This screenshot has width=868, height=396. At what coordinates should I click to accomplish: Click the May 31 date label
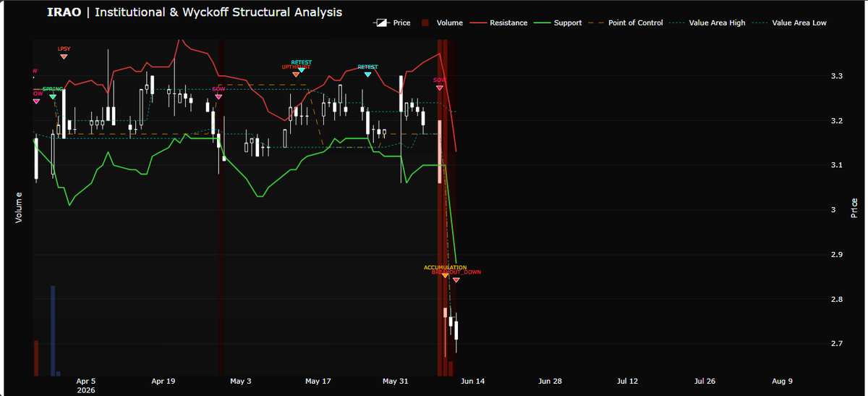(x=395, y=381)
